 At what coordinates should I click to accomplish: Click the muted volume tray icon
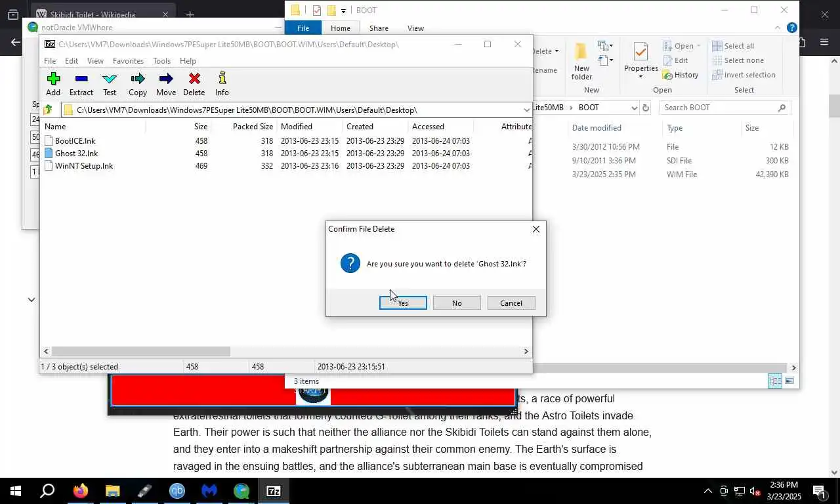[755, 491]
